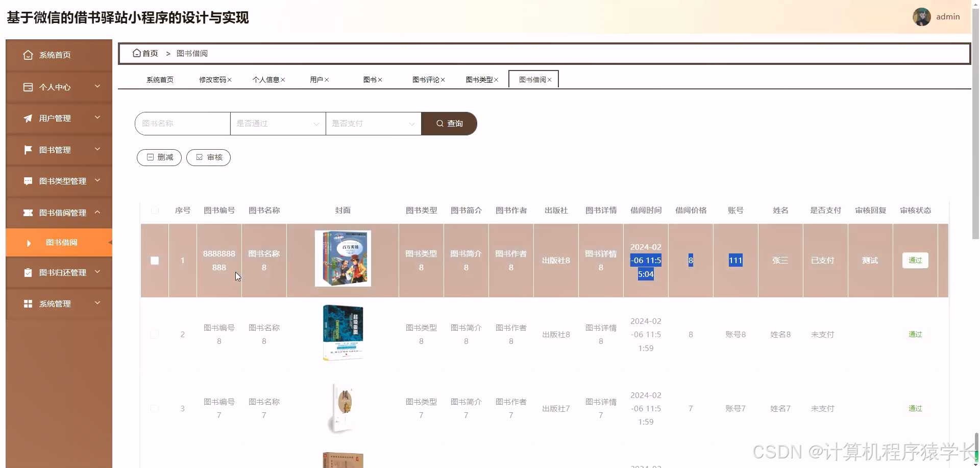Close the 用户 tab
Screen dimensions: 980x468
327,80
